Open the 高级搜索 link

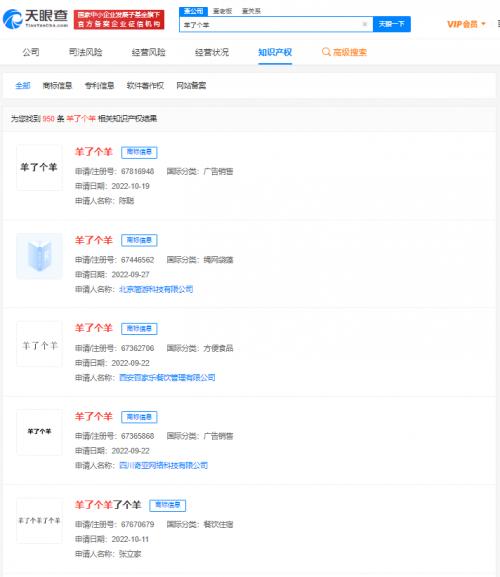tap(350, 52)
